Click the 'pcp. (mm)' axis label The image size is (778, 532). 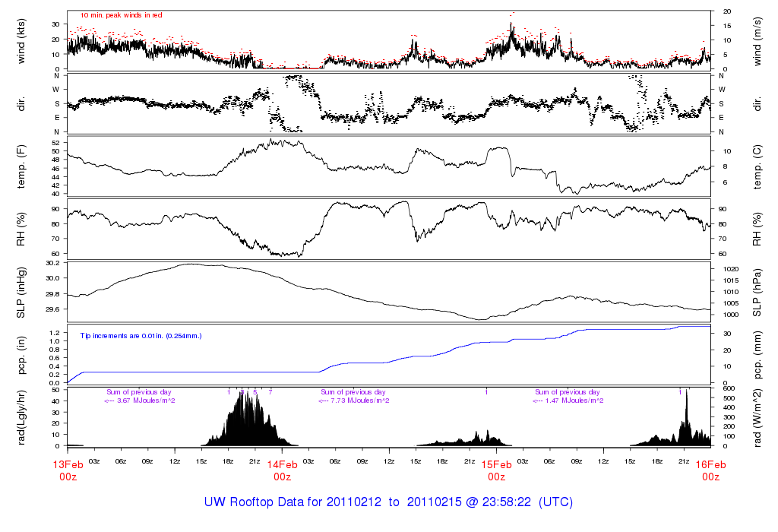(x=757, y=356)
